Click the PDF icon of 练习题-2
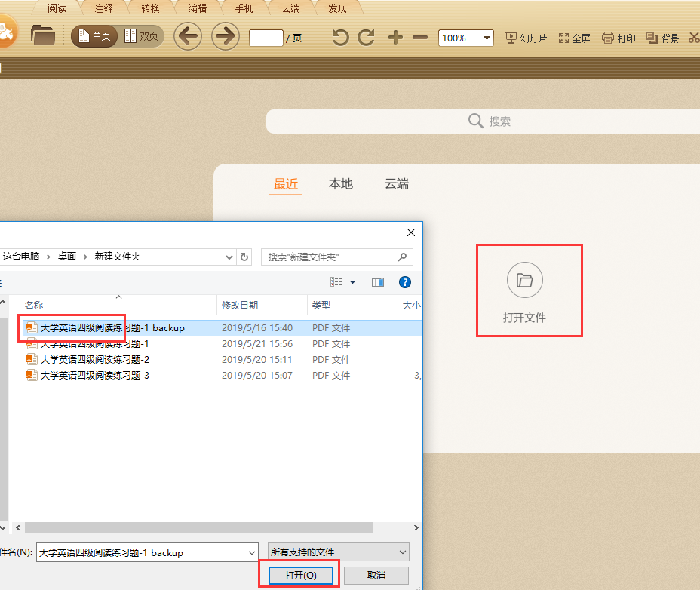This screenshot has width=700, height=590. tap(31, 359)
